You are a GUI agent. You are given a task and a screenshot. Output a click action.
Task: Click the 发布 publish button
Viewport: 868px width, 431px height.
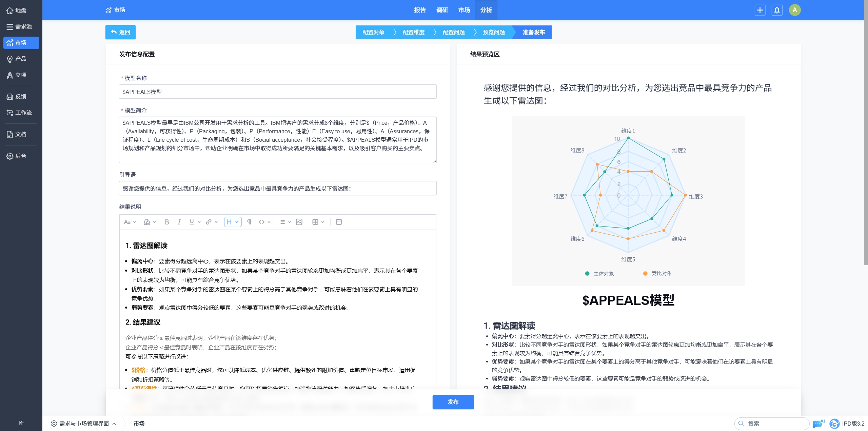click(453, 402)
